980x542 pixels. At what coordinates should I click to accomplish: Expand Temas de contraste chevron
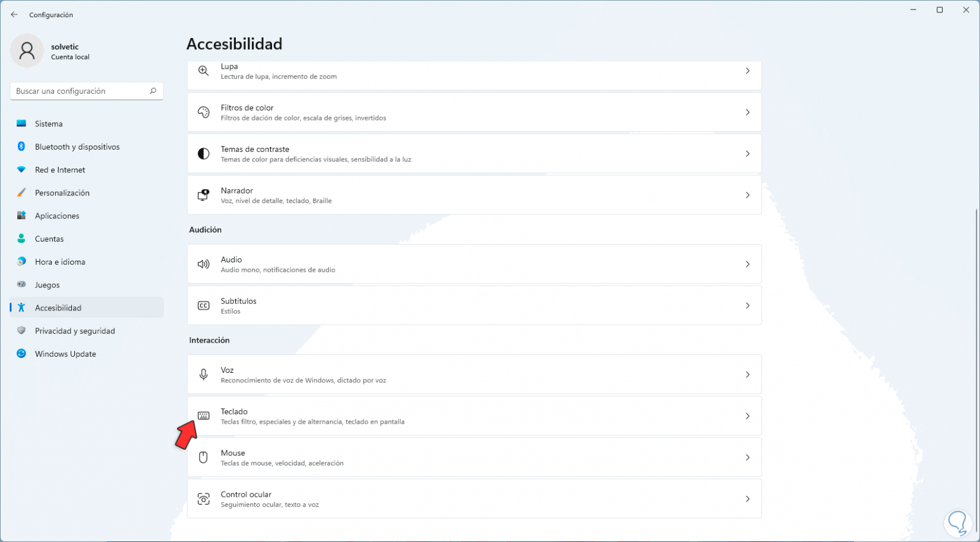[748, 154]
